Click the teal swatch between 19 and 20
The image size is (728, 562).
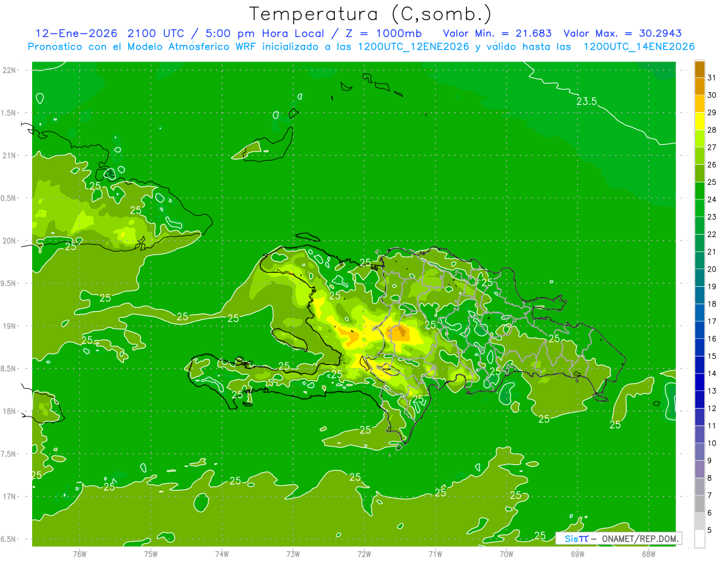(699, 278)
